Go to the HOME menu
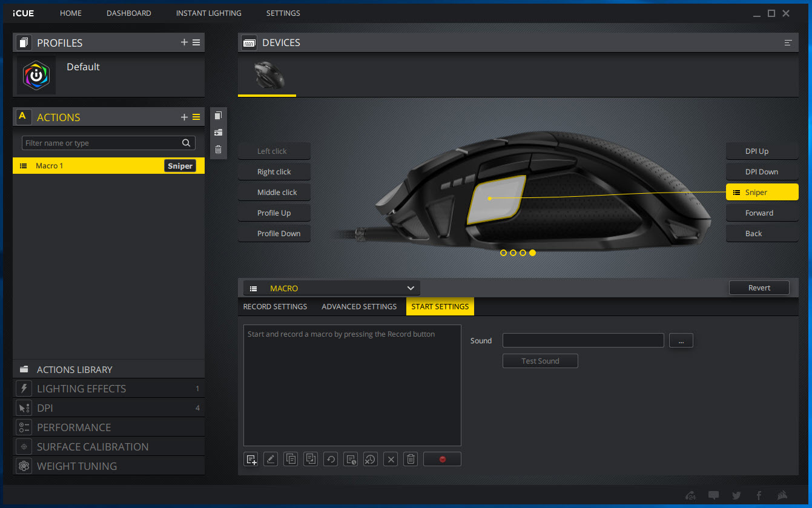The height and width of the screenshot is (508, 812). point(71,13)
